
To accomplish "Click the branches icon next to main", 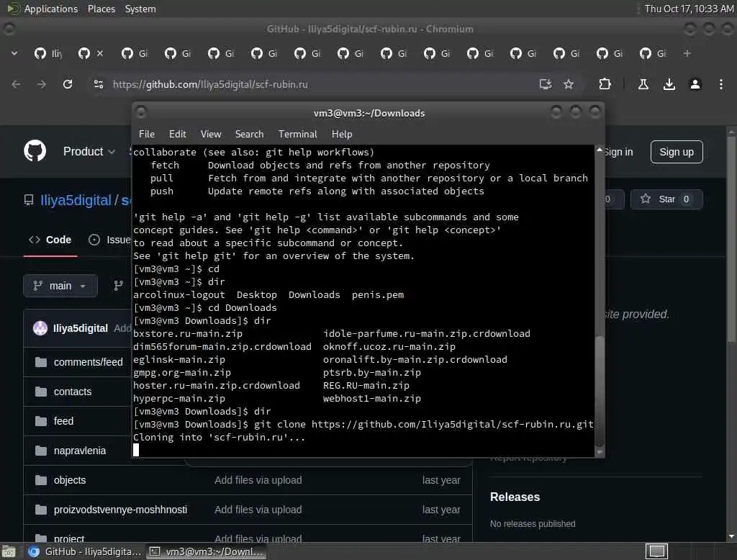I will click(x=119, y=286).
